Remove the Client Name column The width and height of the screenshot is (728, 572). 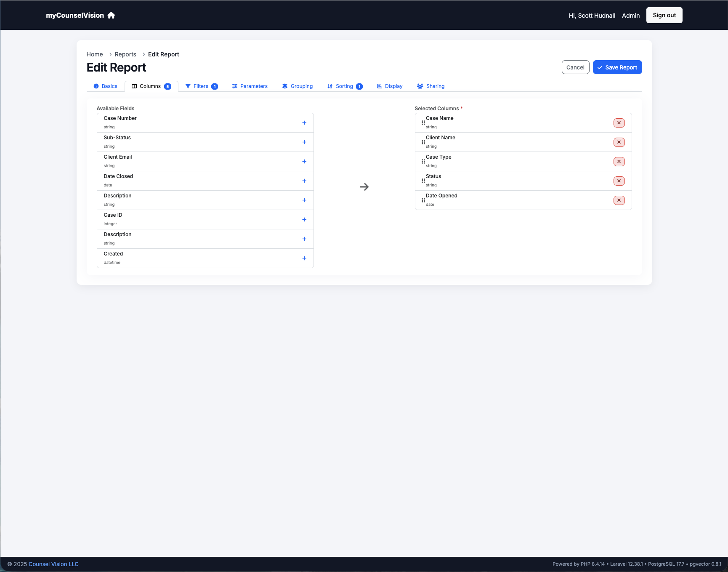pos(619,142)
